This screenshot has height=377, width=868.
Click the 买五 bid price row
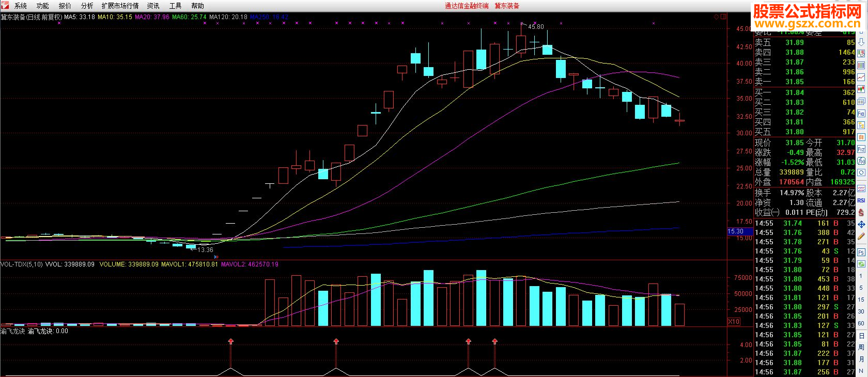(x=804, y=132)
